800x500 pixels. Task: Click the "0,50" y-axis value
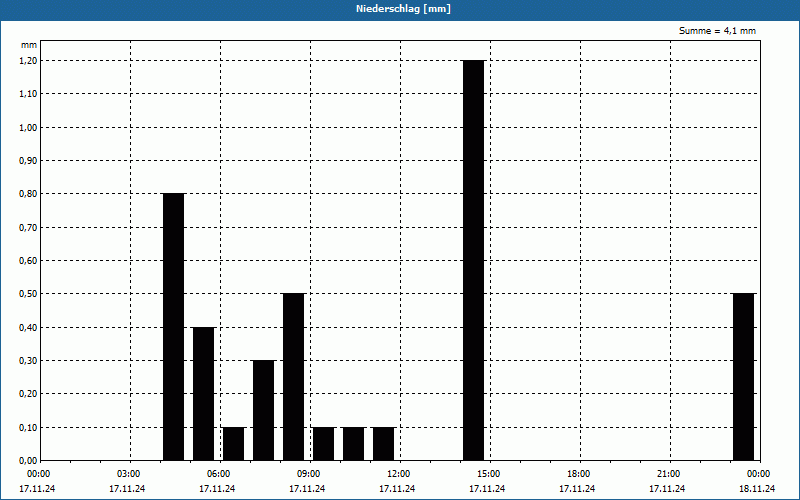pos(29,294)
